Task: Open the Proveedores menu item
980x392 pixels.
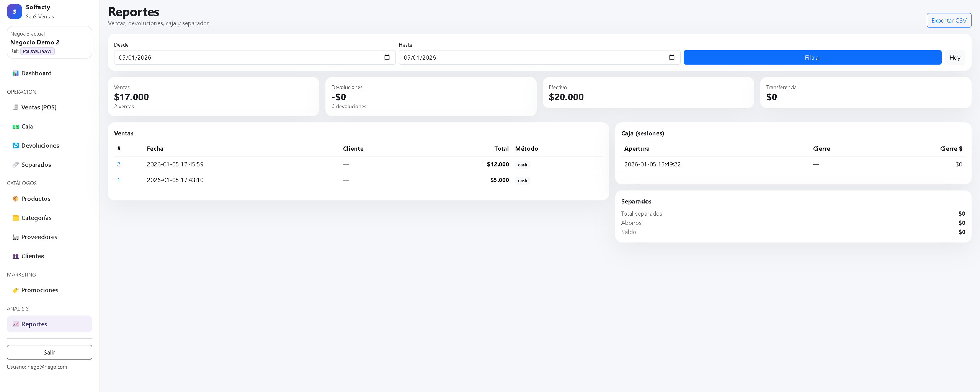Action: pos(39,237)
